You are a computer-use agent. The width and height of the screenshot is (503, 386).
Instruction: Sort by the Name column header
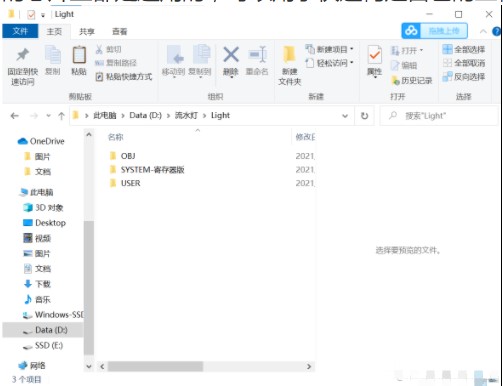click(x=116, y=137)
